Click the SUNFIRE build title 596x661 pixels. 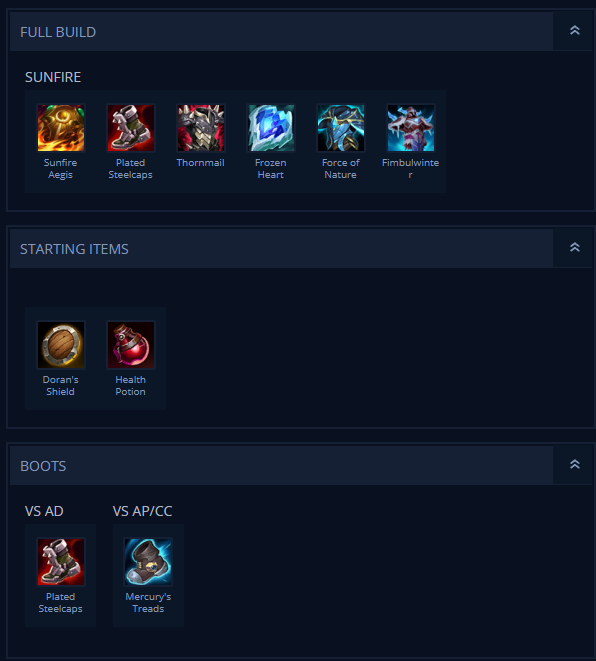click(x=53, y=77)
